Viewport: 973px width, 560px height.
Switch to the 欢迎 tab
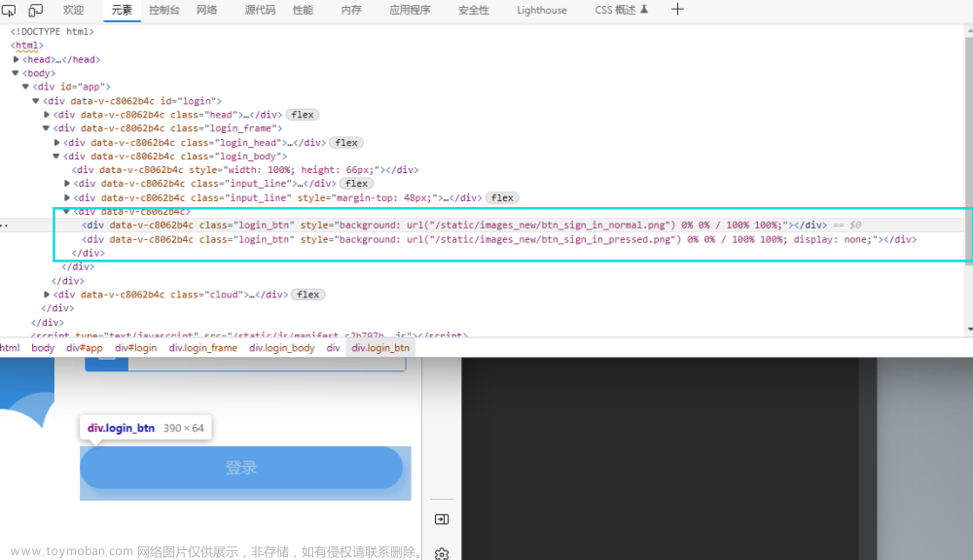[73, 10]
